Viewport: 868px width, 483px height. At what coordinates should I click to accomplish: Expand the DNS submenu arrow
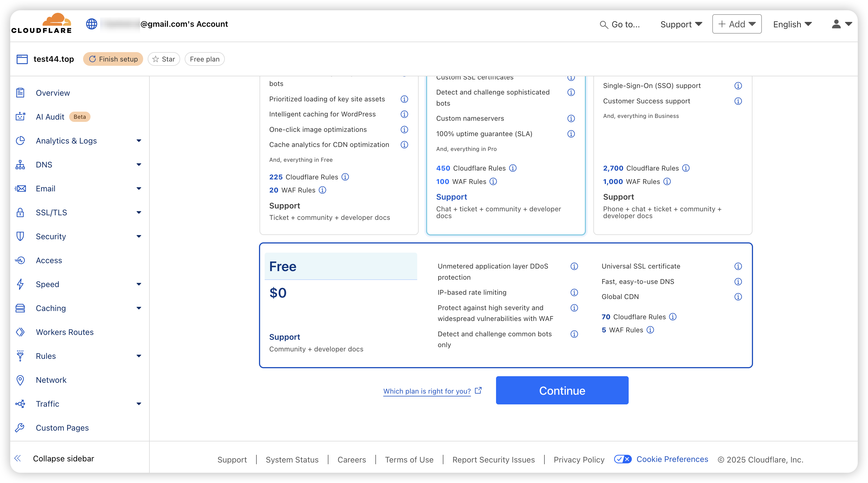click(139, 165)
